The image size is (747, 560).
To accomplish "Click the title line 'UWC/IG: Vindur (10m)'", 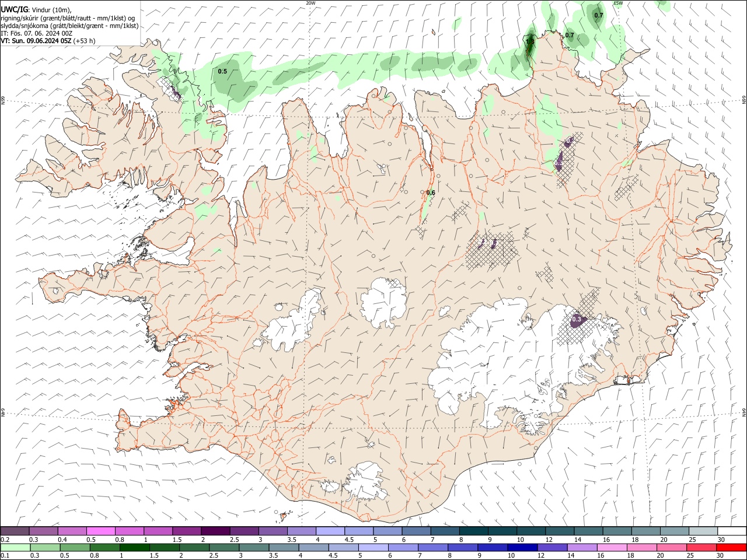I will [x=36, y=10].
